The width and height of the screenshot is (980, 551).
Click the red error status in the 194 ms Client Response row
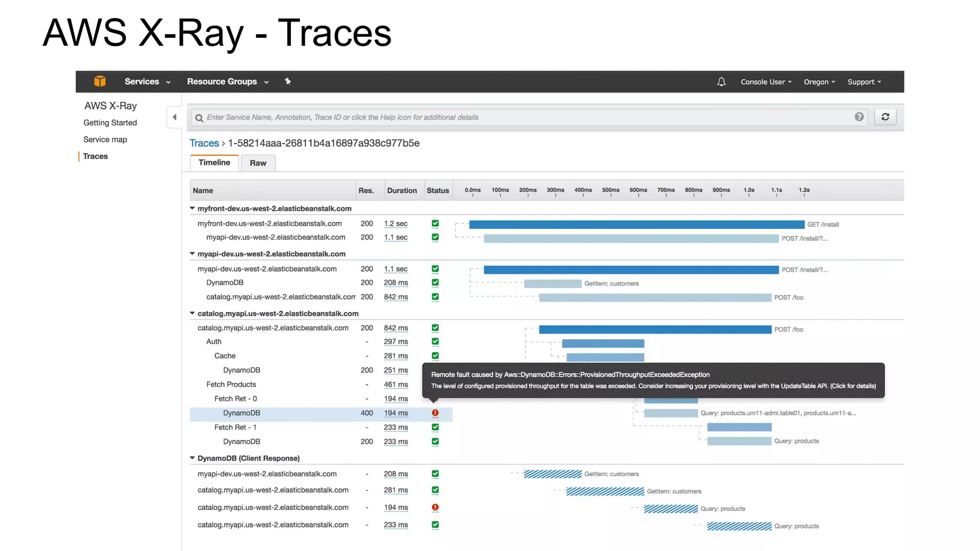pyautogui.click(x=435, y=507)
